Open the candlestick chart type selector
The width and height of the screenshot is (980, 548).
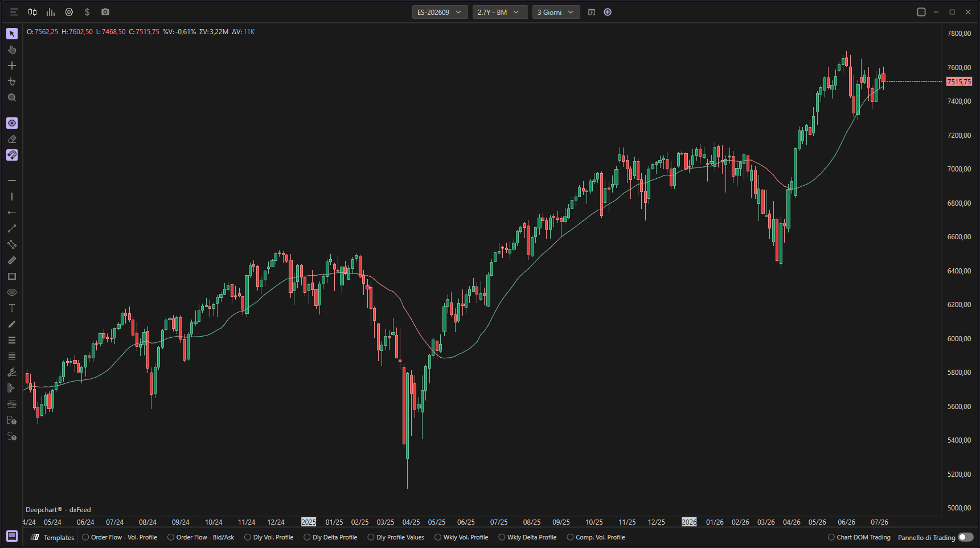[x=32, y=12]
